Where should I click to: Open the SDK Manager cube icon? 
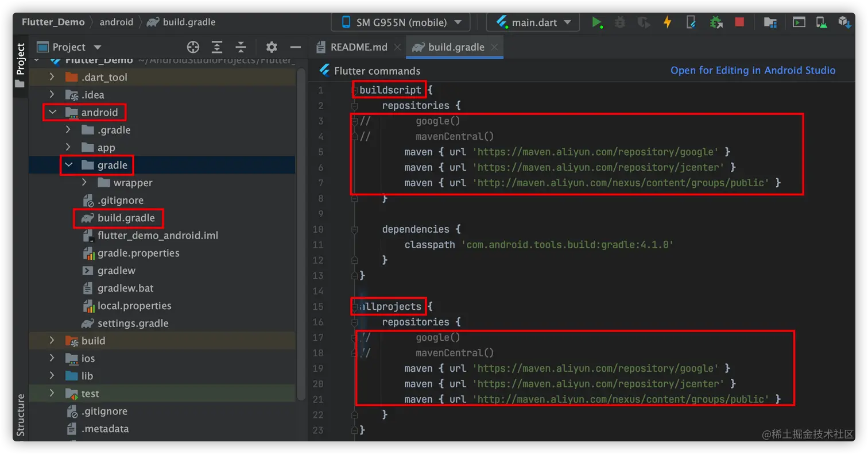click(x=843, y=22)
